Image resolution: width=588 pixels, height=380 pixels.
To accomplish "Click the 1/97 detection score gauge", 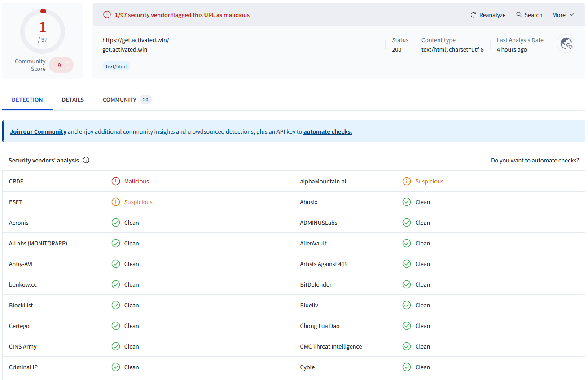I will tap(43, 31).
